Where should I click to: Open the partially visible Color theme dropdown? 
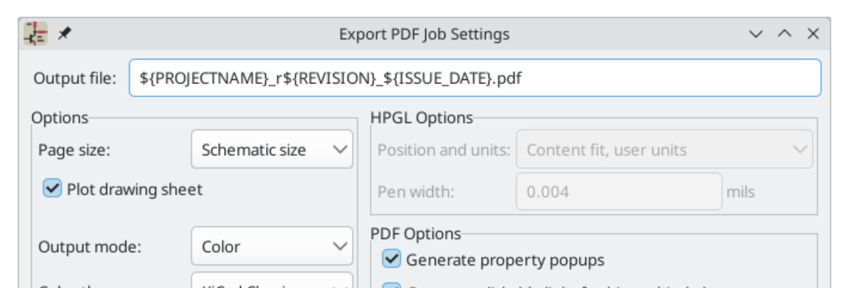(x=271, y=282)
